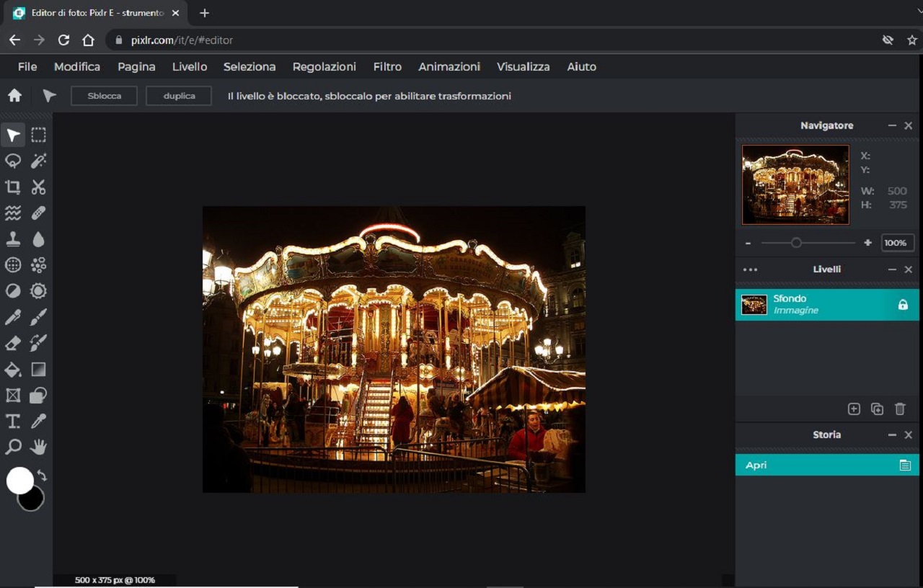Viewport: 923px width, 588px height.
Task: Click the duplica button
Action: (179, 96)
